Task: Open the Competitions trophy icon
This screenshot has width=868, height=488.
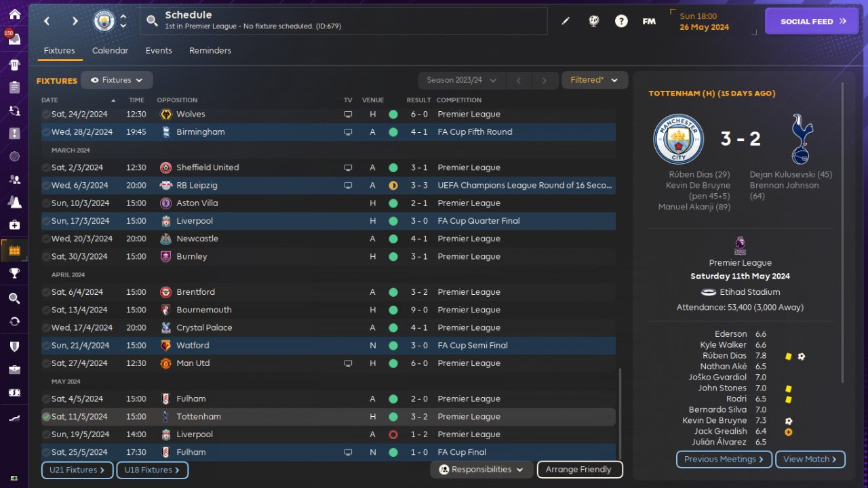Action: [14, 273]
